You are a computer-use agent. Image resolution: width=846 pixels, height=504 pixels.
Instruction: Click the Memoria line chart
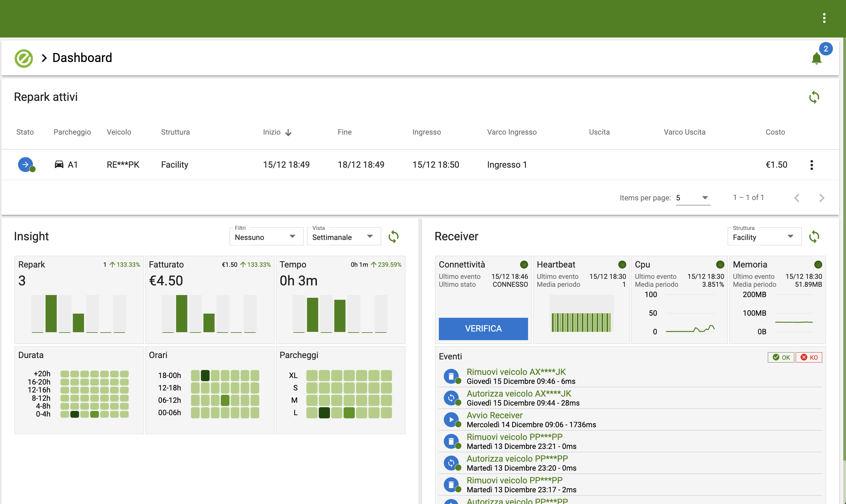(x=794, y=314)
